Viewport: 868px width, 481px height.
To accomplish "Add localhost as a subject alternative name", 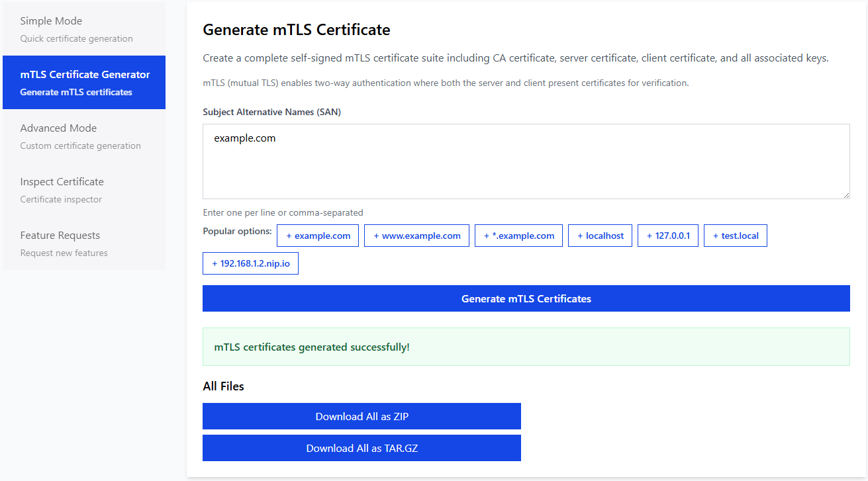I will (600, 235).
